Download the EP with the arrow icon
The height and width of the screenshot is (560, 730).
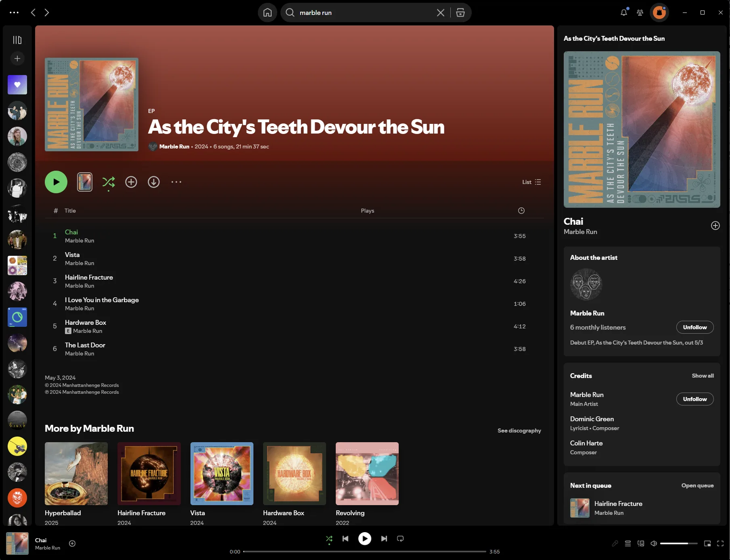(154, 182)
